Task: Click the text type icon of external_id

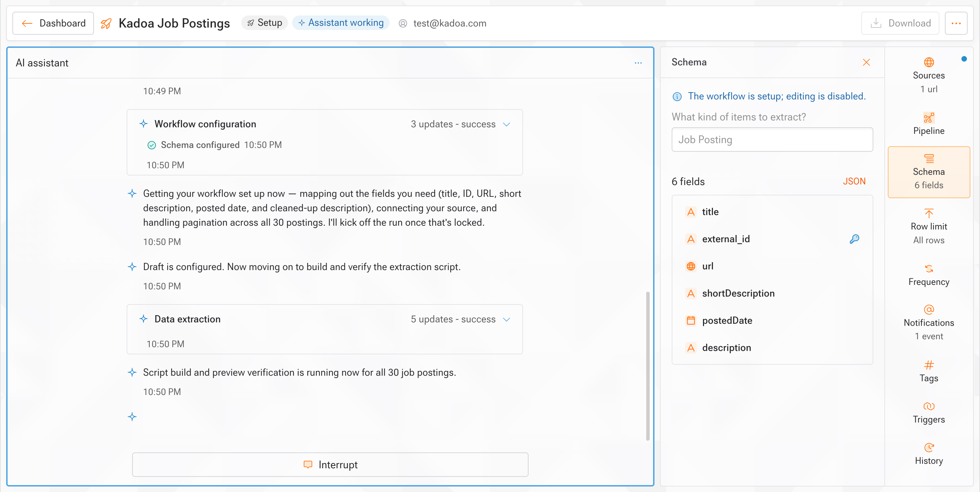Action: [x=691, y=239]
